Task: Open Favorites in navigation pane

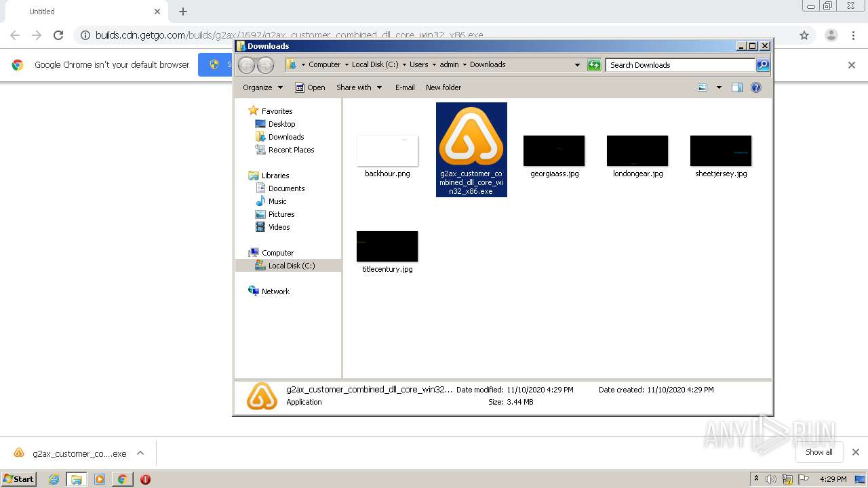Action: tap(271, 111)
